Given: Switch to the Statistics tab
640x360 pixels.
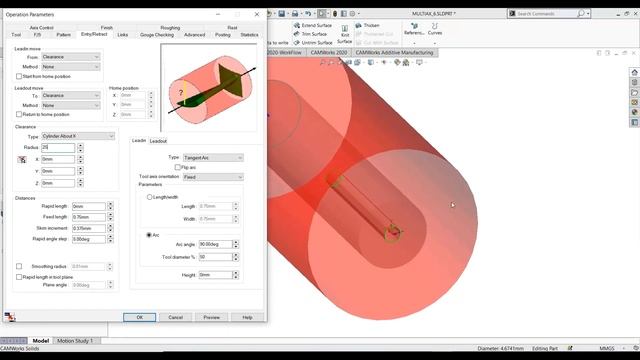Looking at the screenshot, I should [x=249, y=35].
